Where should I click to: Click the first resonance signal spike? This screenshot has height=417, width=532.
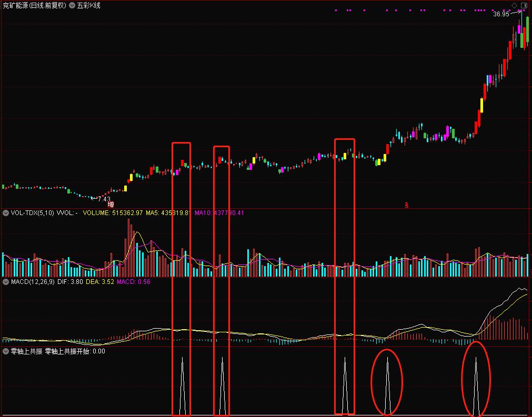(182, 385)
